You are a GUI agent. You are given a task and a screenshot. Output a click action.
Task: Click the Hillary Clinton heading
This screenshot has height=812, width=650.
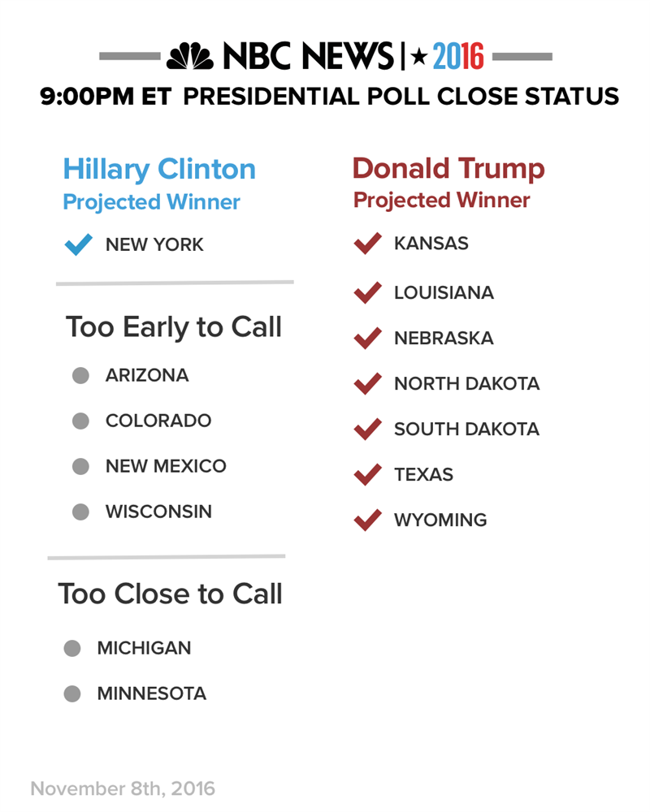click(x=159, y=170)
